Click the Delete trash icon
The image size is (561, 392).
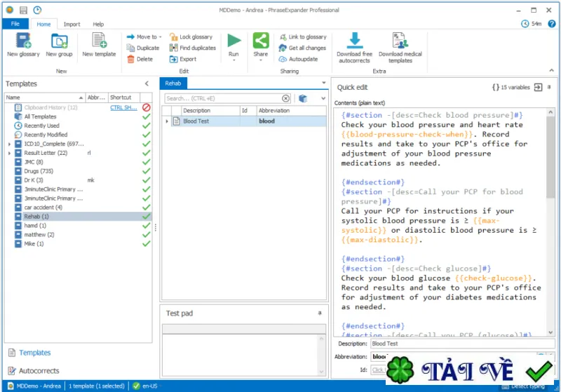tap(130, 59)
